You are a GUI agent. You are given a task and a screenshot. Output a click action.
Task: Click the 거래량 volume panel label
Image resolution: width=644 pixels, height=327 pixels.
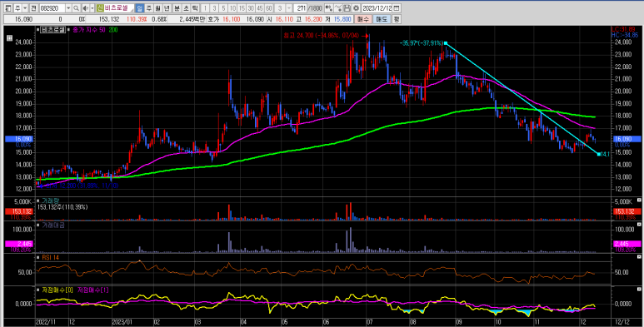click(x=51, y=201)
